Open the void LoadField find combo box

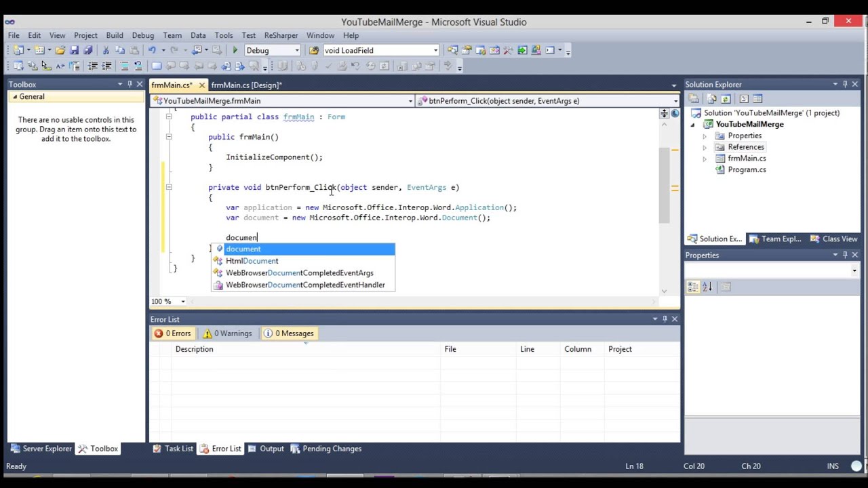pyautogui.click(x=435, y=50)
